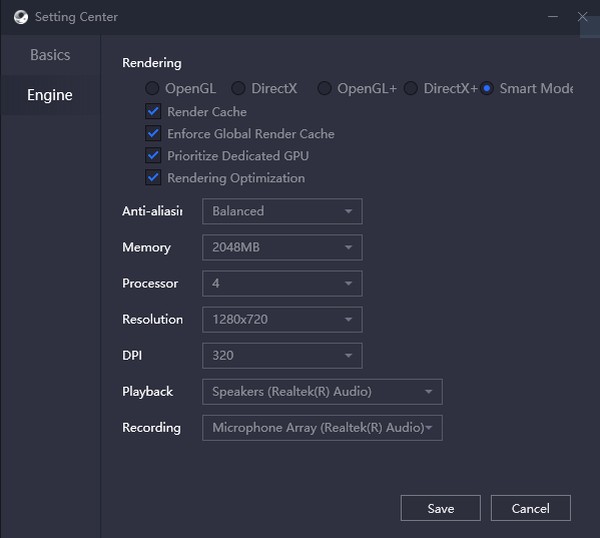Disable the Render Cache checkbox

click(x=153, y=112)
